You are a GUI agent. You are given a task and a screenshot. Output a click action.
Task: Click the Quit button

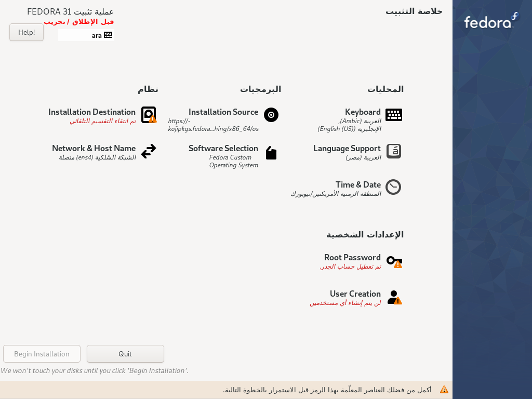pyautogui.click(x=125, y=354)
